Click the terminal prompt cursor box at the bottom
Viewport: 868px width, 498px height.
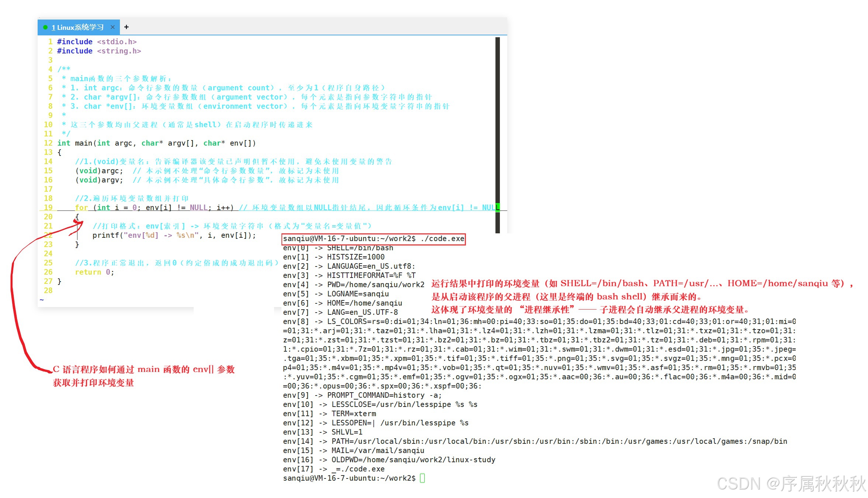pos(422,478)
